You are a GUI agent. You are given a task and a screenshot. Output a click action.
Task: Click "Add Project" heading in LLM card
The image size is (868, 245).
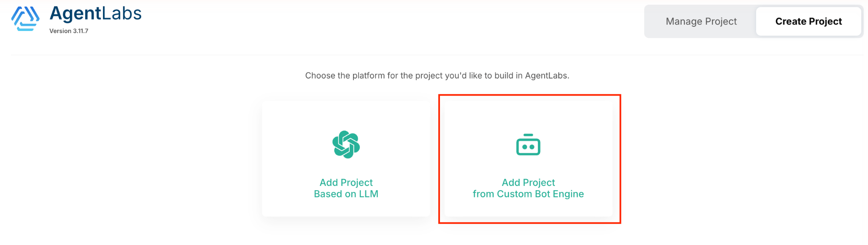point(346,183)
